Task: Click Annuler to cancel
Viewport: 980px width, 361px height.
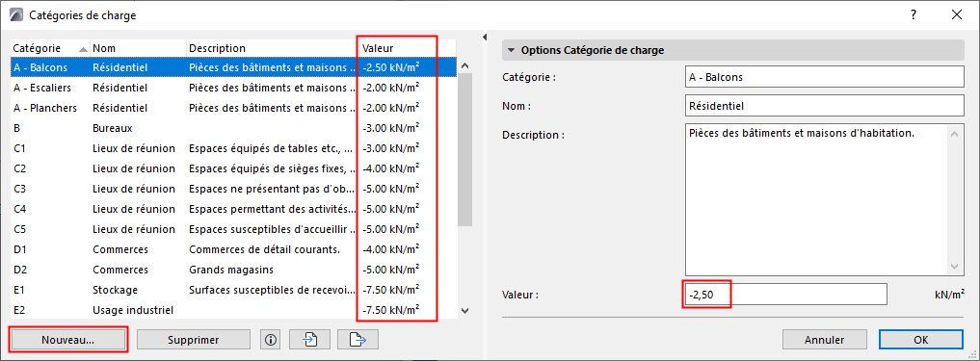Action: [824, 340]
